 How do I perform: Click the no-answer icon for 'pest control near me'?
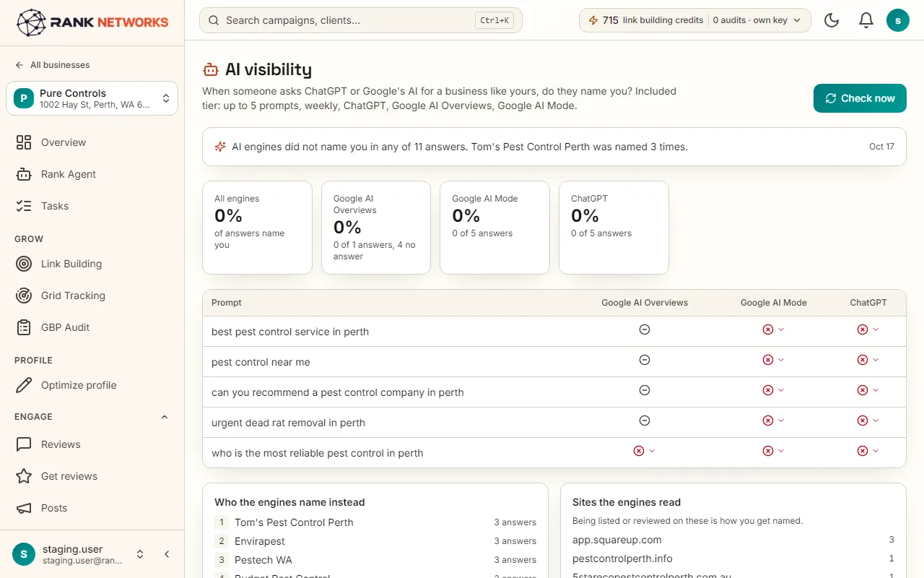(645, 360)
